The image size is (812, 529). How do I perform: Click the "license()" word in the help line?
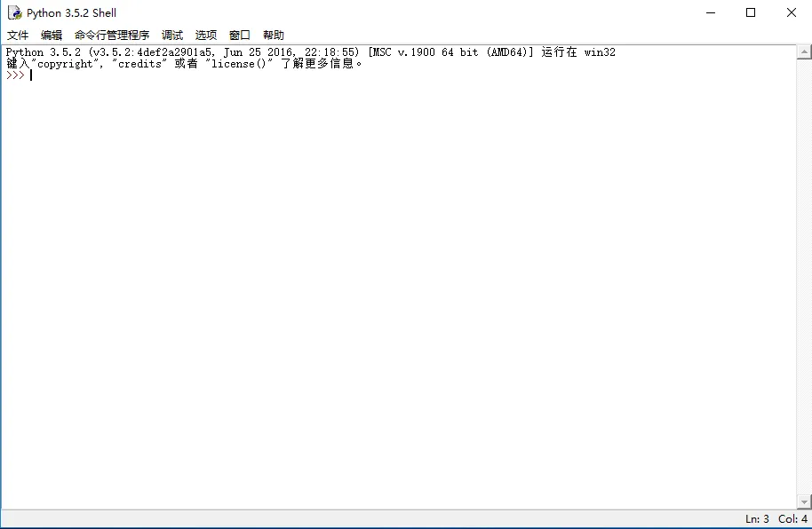pyautogui.click(x=239, y=64)
